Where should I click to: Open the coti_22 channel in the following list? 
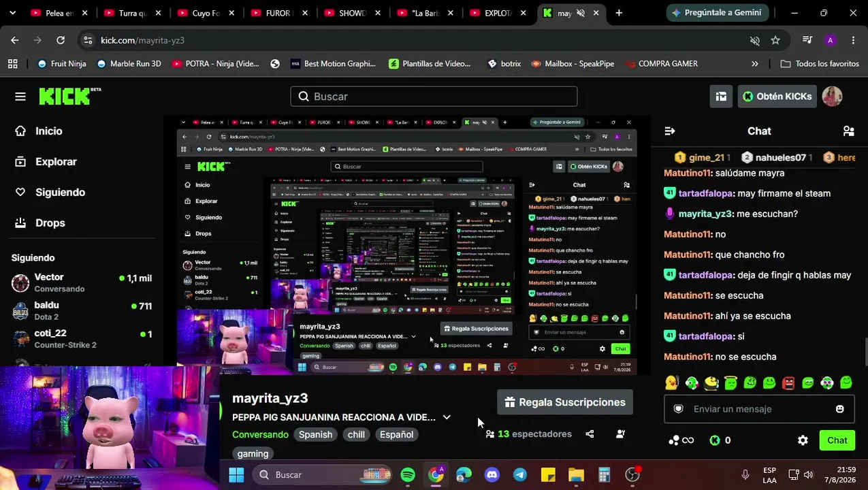(x=82, y=338)
